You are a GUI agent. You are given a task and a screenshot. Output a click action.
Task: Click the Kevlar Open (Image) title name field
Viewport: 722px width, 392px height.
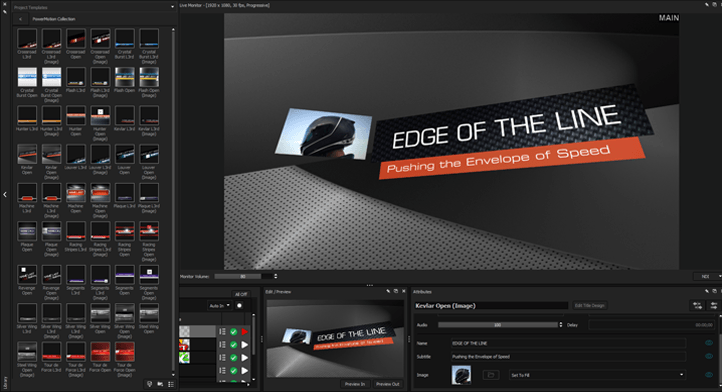click(x=491, y=305)
